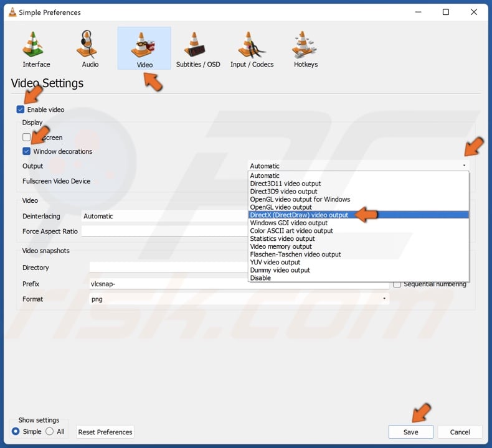Choose Windows GDI video output
Image resolution: width=492 pixels, height=448 pixels.
[x=359, y=223]
